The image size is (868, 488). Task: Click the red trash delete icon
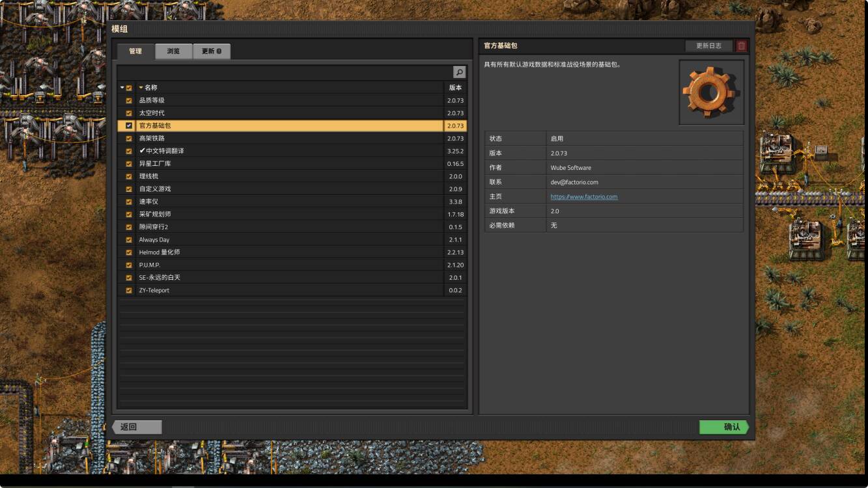(741, 46)
